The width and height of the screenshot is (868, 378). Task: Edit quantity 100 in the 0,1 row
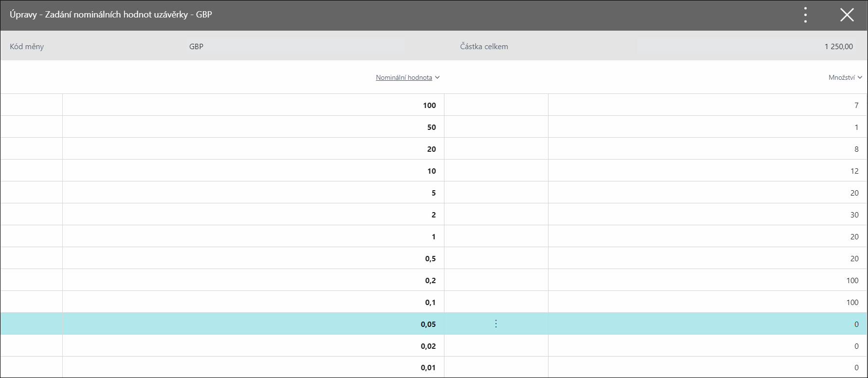pyautogui.click(x=708, y=302)
